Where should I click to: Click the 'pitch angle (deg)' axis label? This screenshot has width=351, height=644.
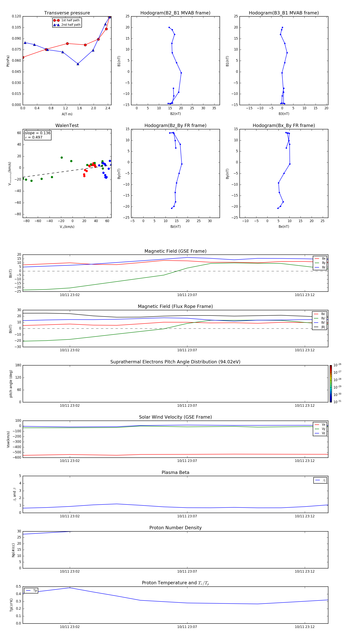[11, 384]
